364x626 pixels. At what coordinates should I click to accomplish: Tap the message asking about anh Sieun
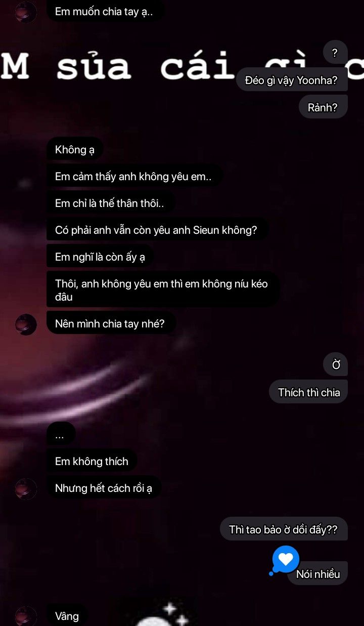pyautogui.click(x=156, y=230)
